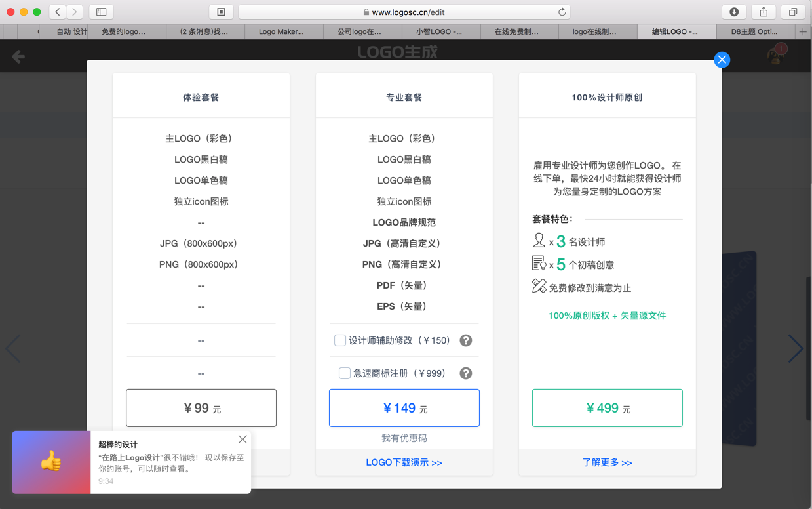Switch to 自动 设计 tab
Image resolution: width=812 pixels, height=509 pixels.
63,31
